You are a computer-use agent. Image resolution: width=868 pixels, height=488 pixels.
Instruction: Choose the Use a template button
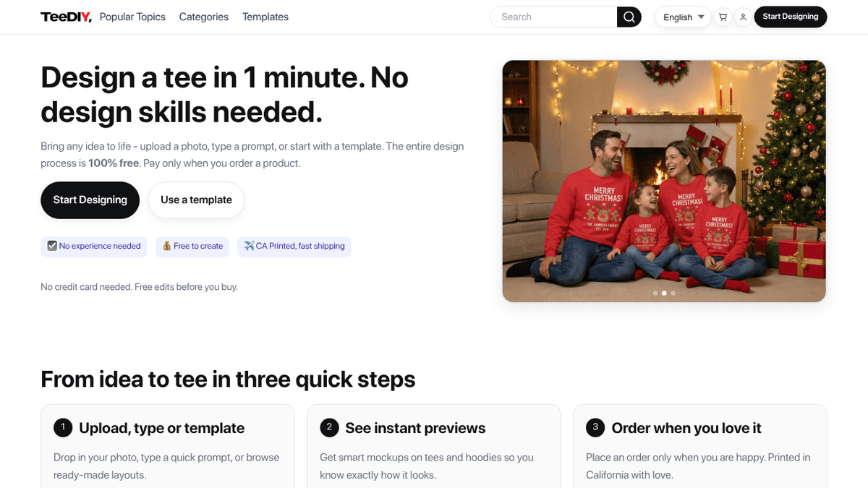[196, 200]
